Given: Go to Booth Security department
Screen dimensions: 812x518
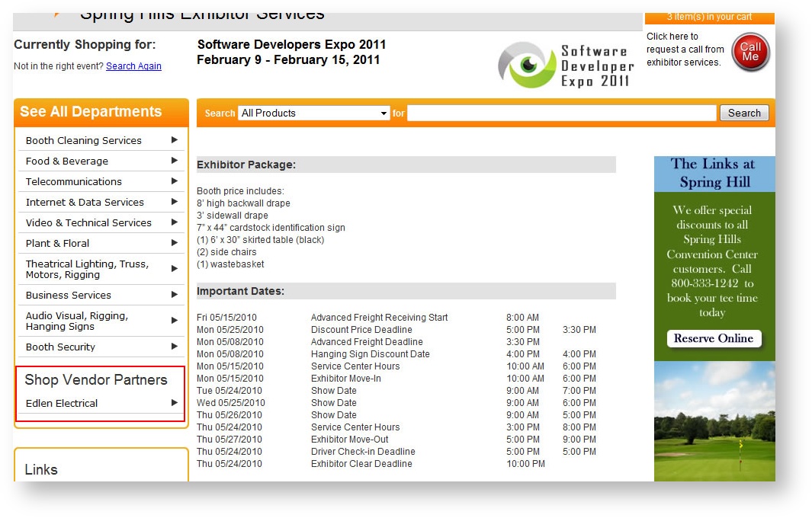Looking at the screenshot, I should pos(60,347).
